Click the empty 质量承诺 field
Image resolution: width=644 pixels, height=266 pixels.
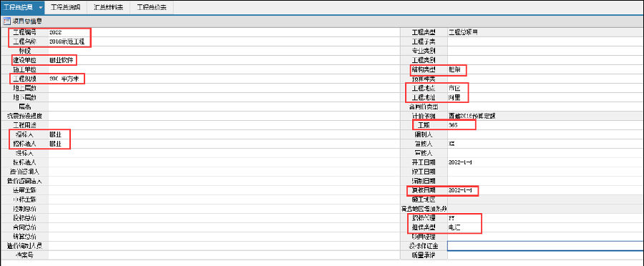546,255
